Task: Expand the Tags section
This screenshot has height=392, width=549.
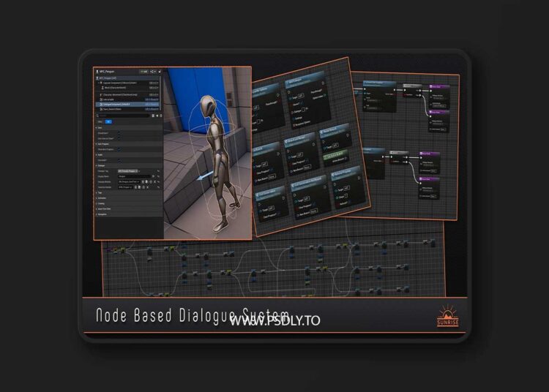Action: (97, 194)
